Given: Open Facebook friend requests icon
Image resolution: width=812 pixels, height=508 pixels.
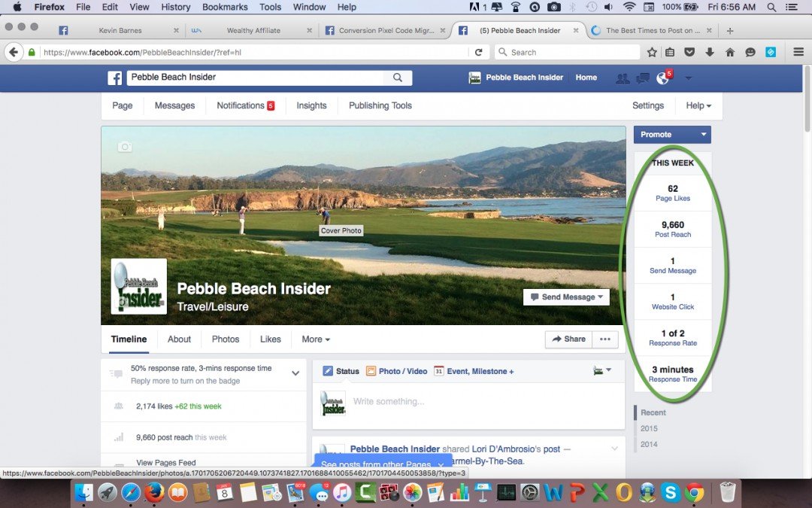Looking at the screenshot, I should point(623,78).
